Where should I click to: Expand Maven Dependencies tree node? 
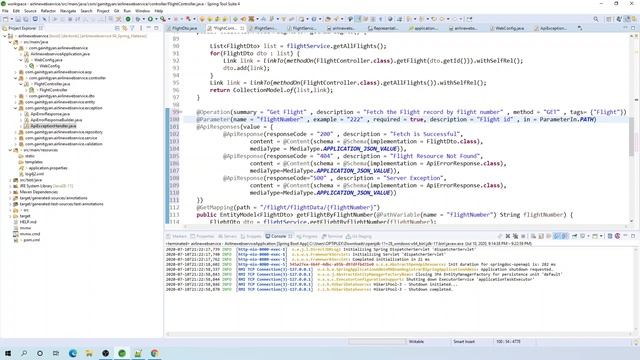click(x=11, y=192)
